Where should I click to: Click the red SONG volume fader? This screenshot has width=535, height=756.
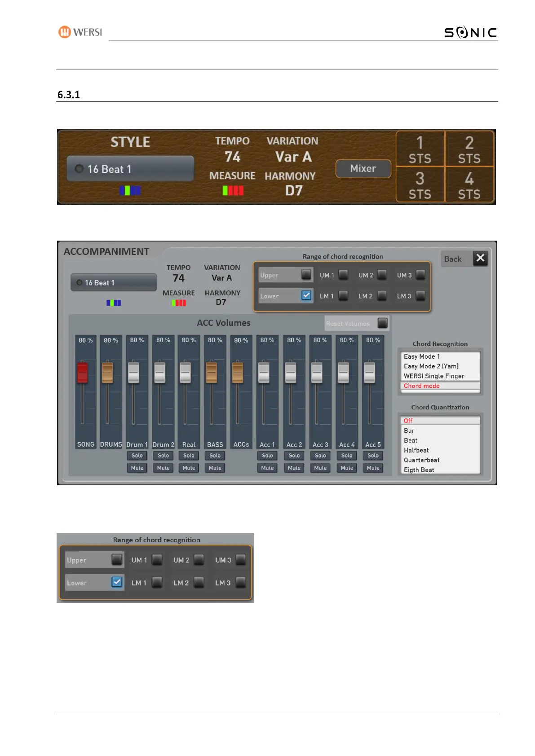tap(82, 372)
